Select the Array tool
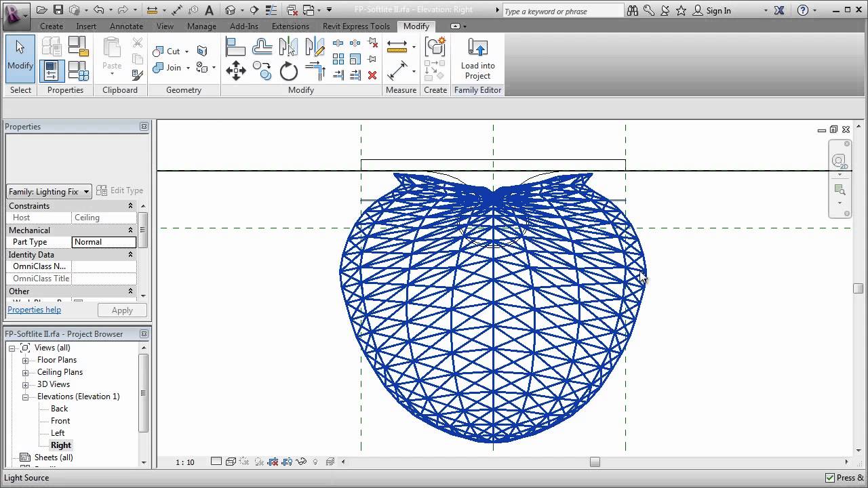Viewport: 868px width, 488px height. click(338, 59)
